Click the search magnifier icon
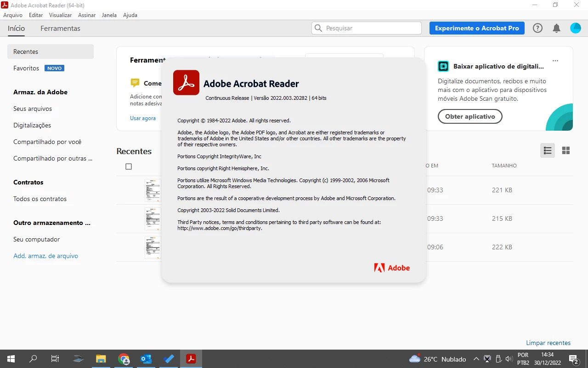The image size is (588, 368). click(x=318, y=28)
